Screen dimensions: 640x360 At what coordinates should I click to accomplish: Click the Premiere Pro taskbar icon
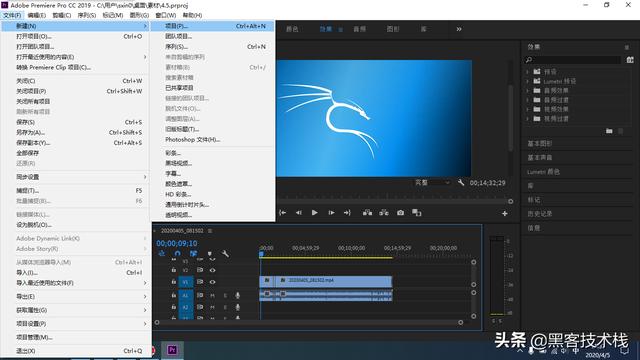[x=173, y=350]
